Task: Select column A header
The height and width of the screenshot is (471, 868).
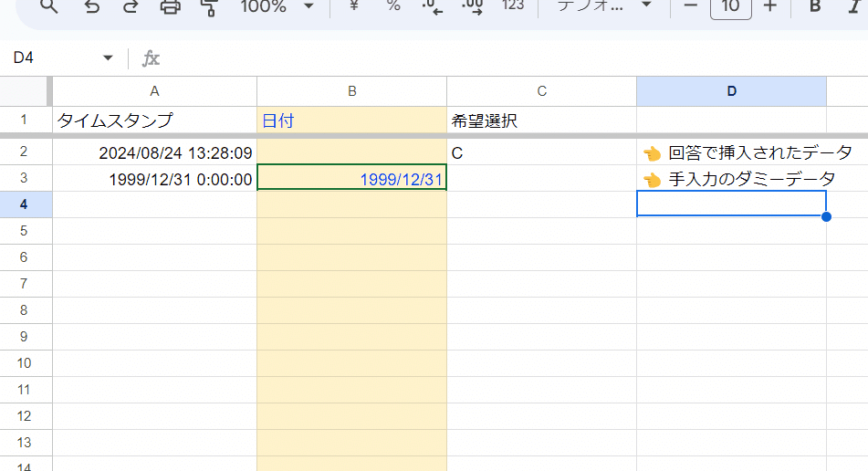Action: 154,91
